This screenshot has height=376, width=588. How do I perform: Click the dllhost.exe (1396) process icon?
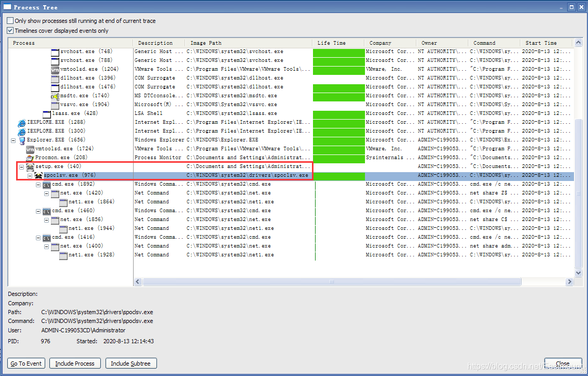[55, 78]
